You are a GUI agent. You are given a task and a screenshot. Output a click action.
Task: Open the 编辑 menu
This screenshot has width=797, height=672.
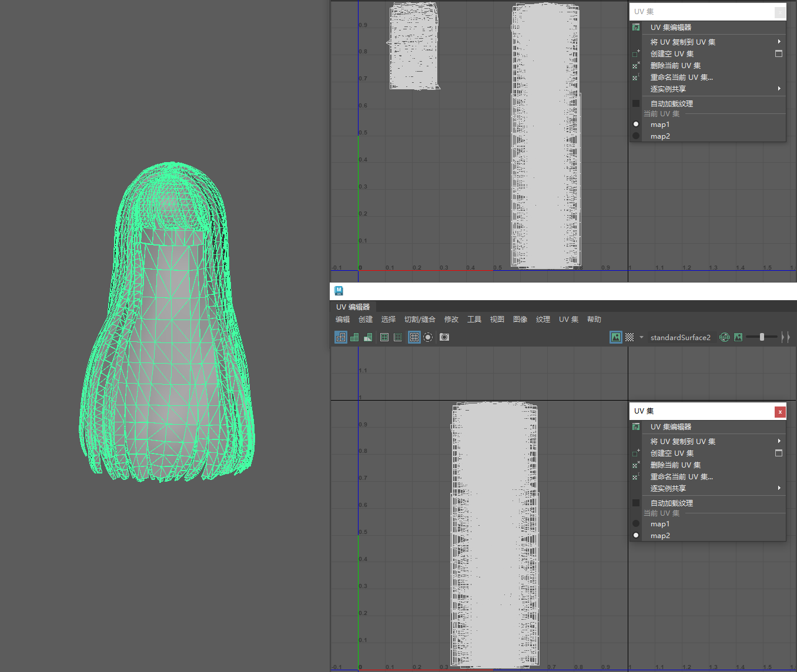(343, 320)
